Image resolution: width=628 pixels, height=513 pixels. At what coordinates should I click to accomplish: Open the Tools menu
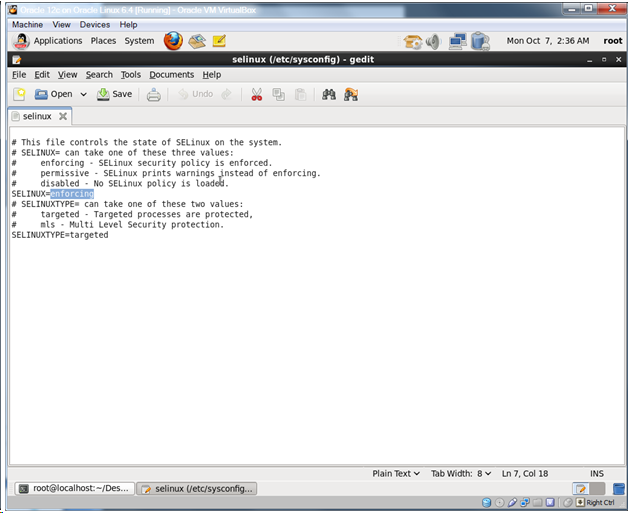click(131, 74)
